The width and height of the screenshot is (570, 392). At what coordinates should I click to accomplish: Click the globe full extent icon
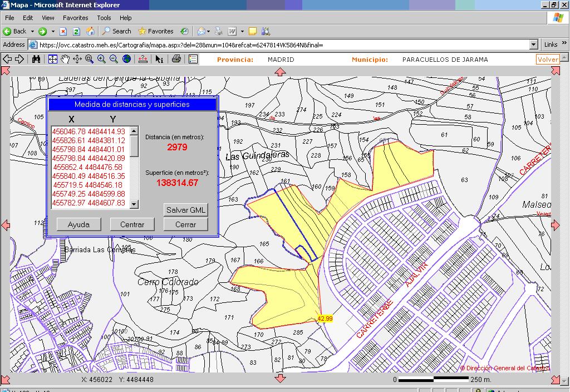[126, 59]
